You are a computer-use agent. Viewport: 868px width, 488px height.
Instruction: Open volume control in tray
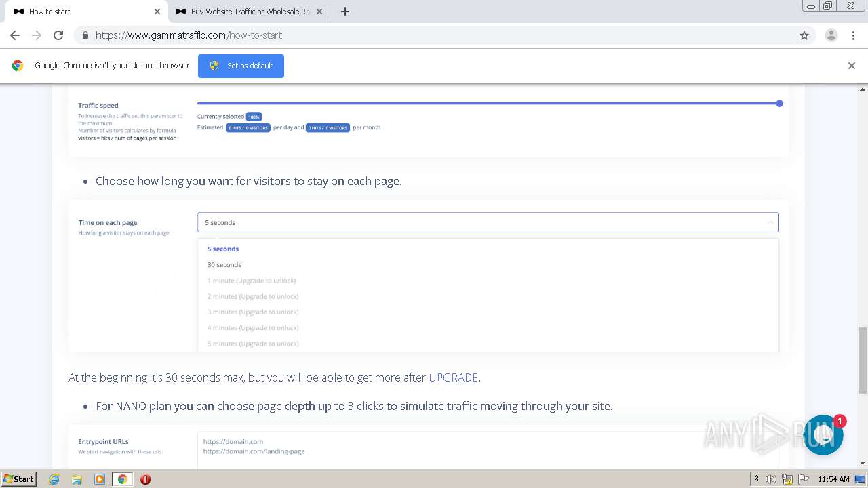(x=771, y=479)
